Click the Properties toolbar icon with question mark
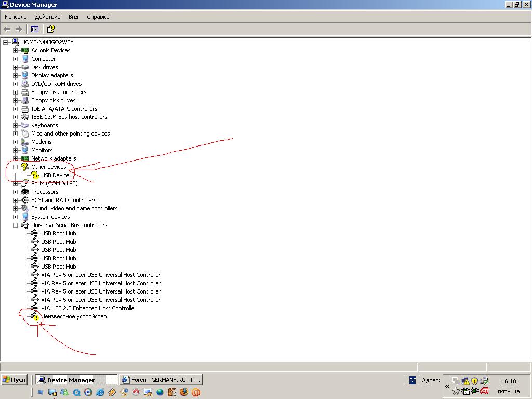Viewport: 532px width, 399px height. pos(50,29)
